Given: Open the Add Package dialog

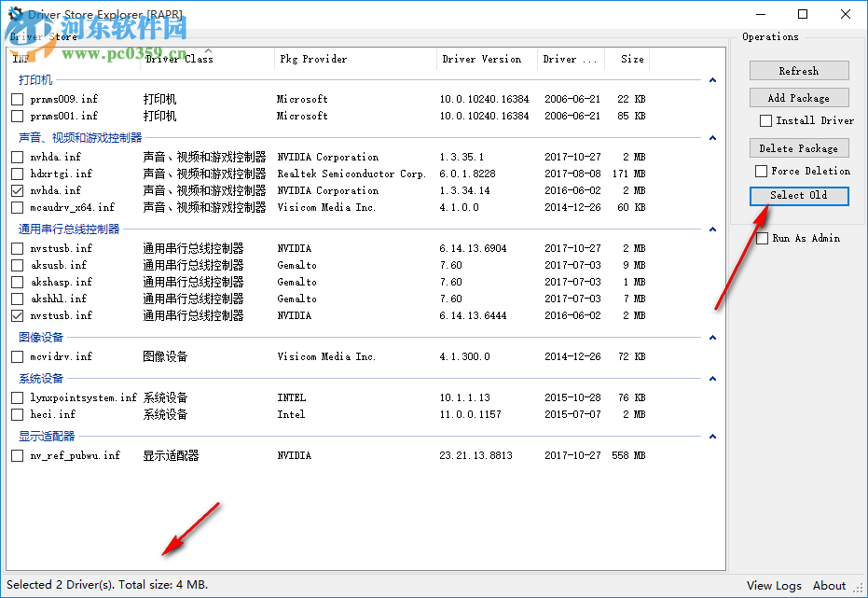Looking at the screenshot, I should coord(798,97).
